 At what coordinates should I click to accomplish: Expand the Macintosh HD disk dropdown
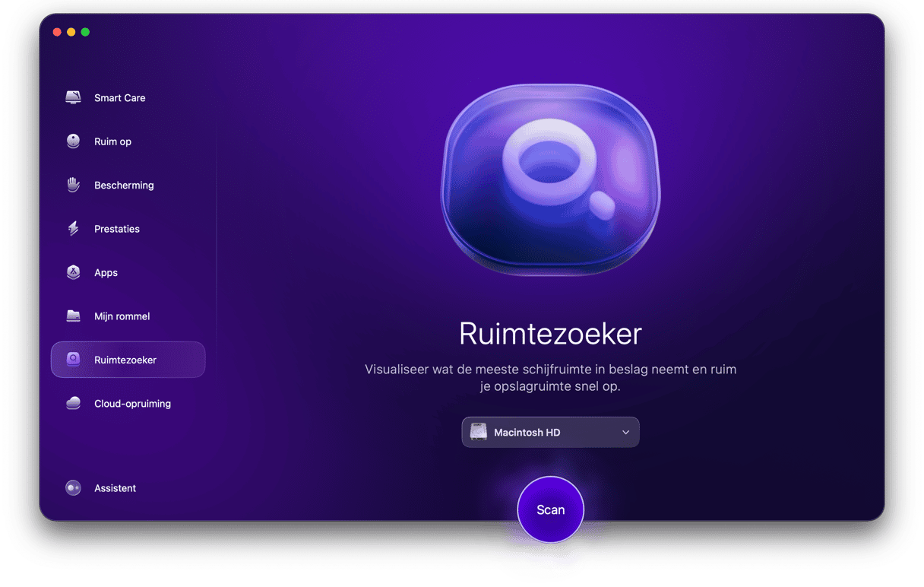tap(550, 432)
